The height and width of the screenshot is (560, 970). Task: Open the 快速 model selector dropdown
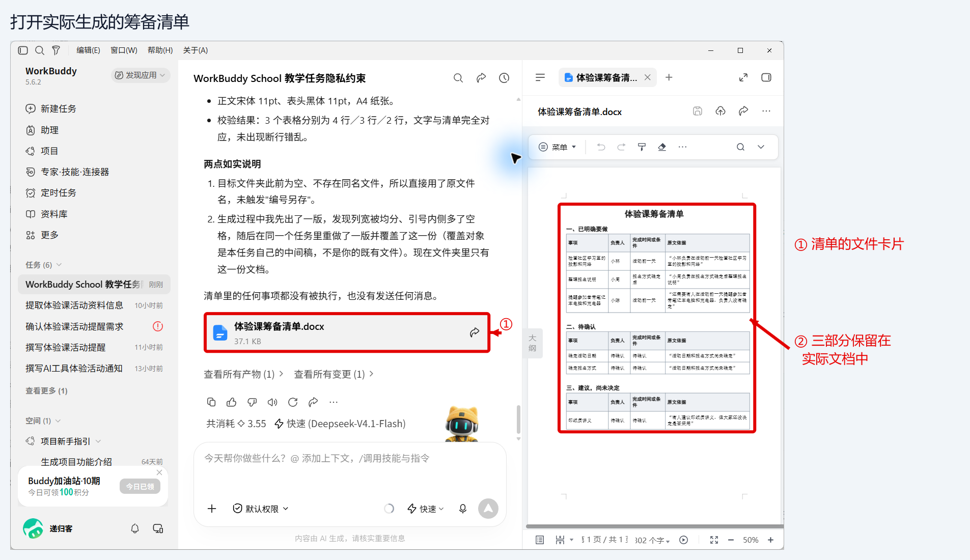426,509
